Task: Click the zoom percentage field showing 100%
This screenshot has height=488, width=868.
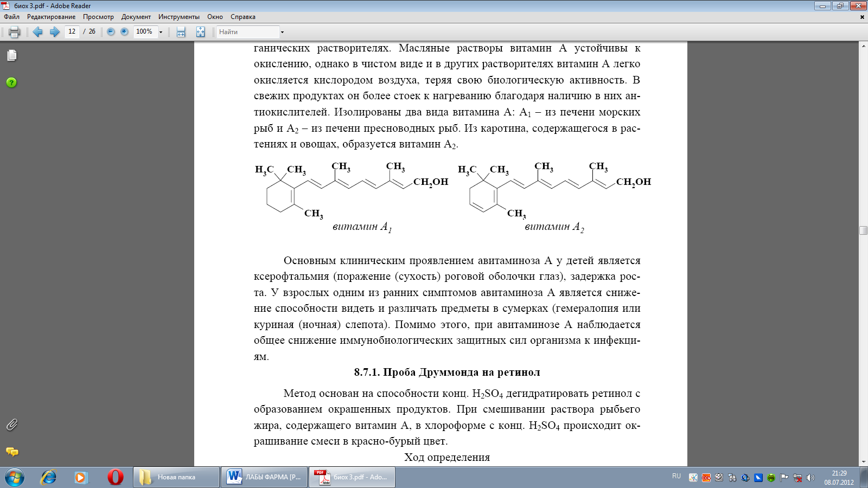Action: coord(145,32)
